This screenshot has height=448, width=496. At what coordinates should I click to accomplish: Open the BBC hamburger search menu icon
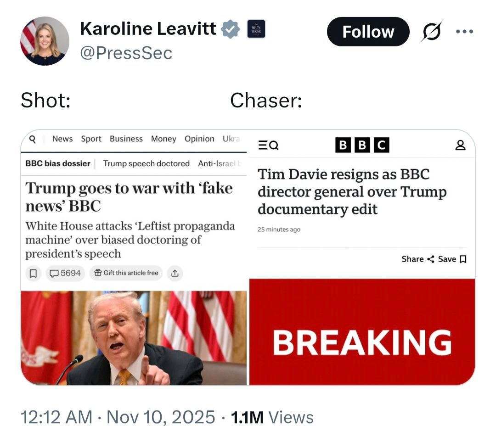pyautogui.click(x=268, y=145)
